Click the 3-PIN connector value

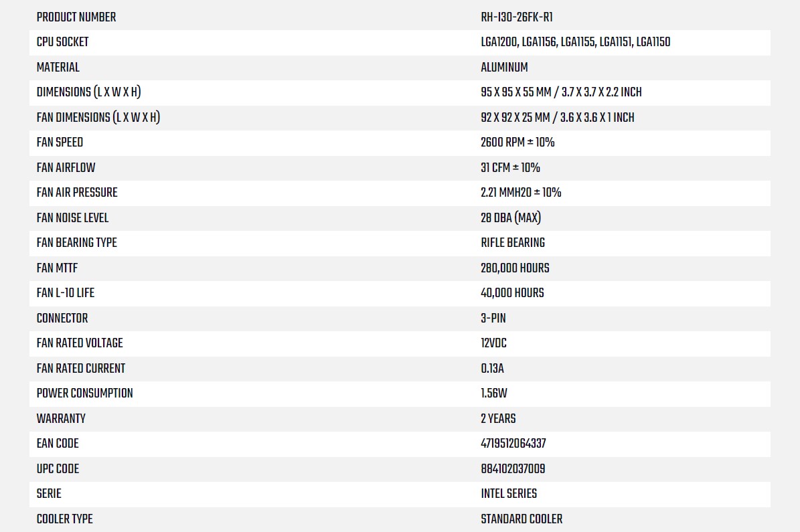coord(493,319)
